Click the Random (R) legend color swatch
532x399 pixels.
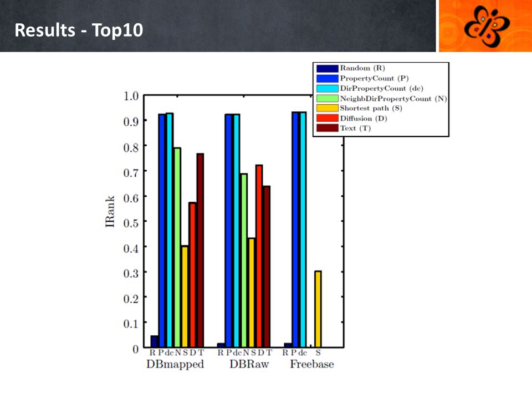tap(328, 68)
